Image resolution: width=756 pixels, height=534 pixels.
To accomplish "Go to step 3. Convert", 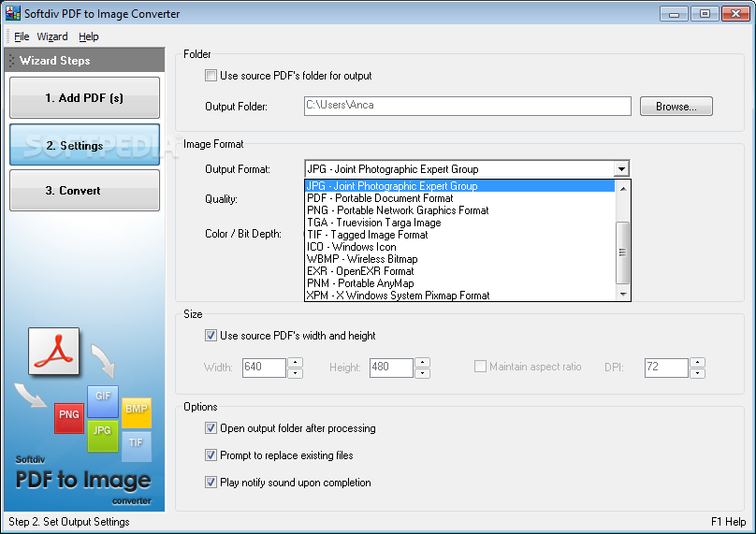I will [x=84, y=191].
